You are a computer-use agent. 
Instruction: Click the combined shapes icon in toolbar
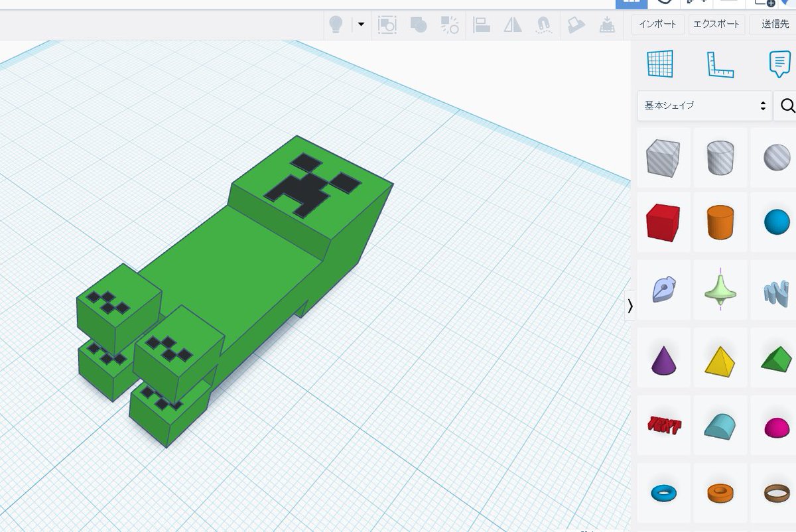click(419, 25)
